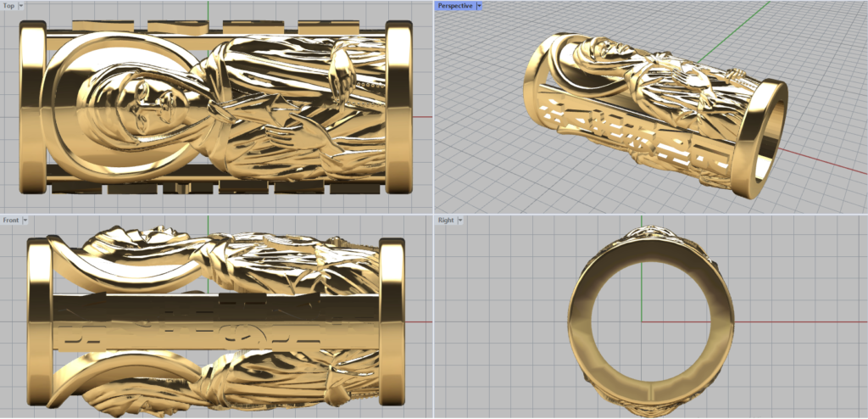Expand the Right viewport menu arrow
Image resolution: width=868 pixels, height=419 pixels.
click(x=460, y=221)
